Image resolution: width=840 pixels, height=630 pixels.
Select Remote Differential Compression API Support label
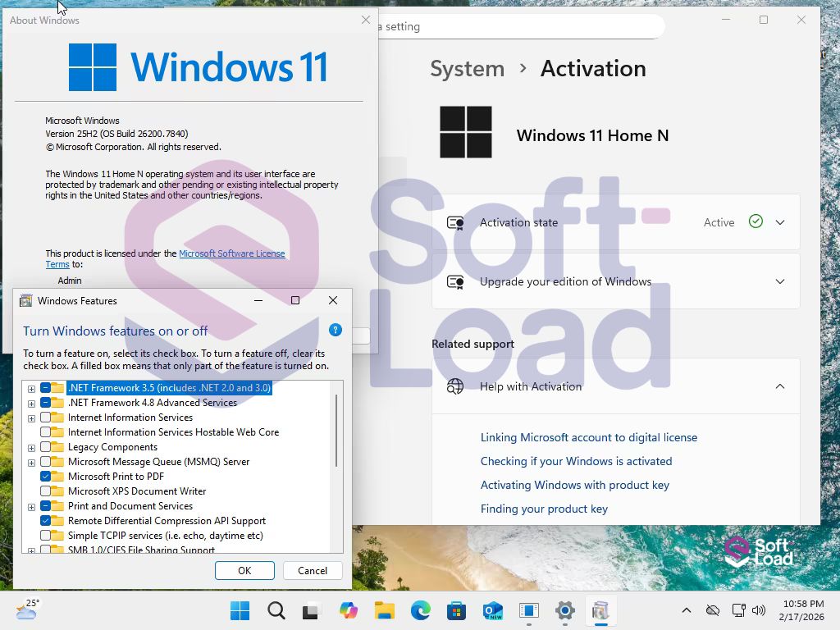(167, 520)
